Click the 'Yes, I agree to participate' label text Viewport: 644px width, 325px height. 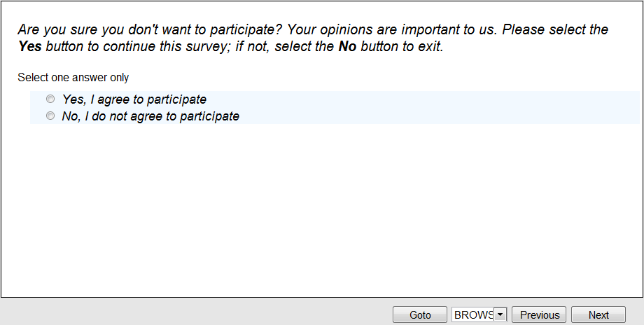coord(134,99)
